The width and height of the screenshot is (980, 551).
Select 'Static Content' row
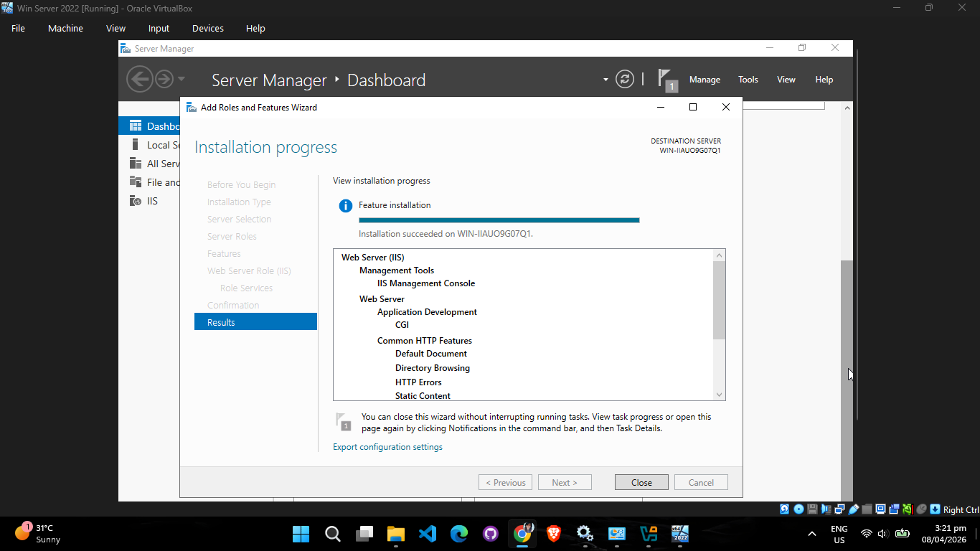(423, 396)
